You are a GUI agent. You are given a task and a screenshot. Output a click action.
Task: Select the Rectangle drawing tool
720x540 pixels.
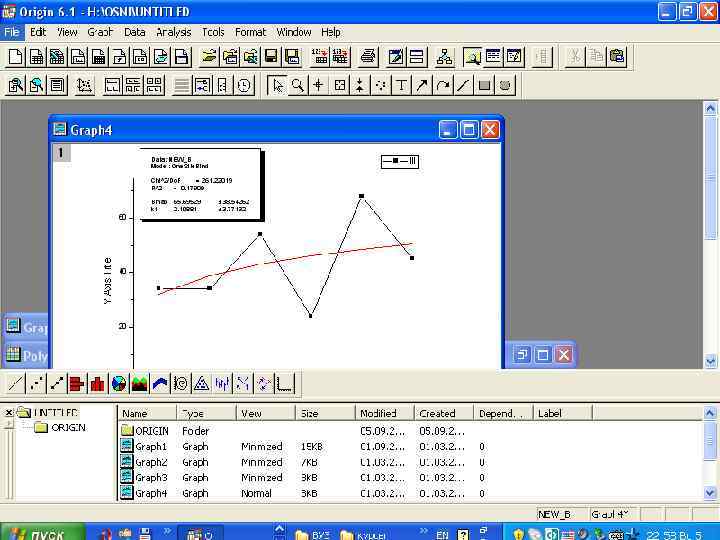click(x=484, y=85)
